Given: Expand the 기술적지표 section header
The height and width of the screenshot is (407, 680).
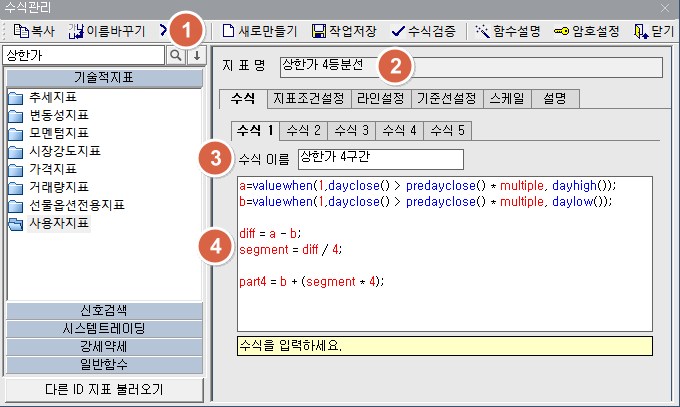Looking at the screenshot, I should click(x=104, y=78).
